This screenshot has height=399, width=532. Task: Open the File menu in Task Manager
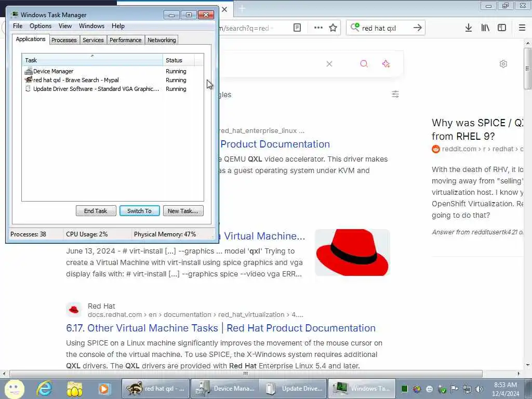18,26
